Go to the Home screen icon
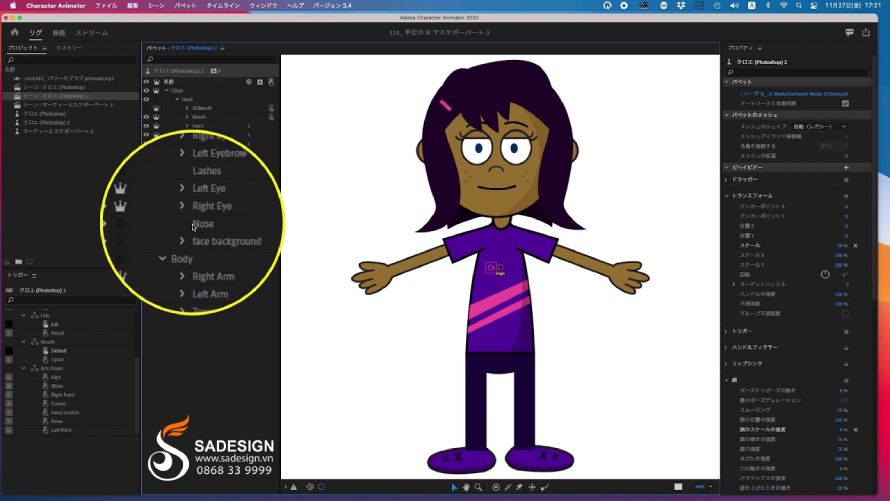 15,32
